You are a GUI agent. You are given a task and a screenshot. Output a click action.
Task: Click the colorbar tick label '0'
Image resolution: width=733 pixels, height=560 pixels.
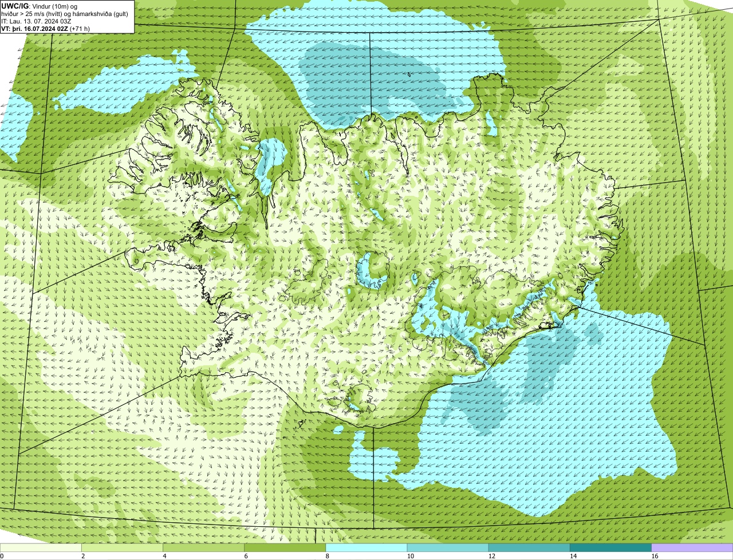coord(2,556)
